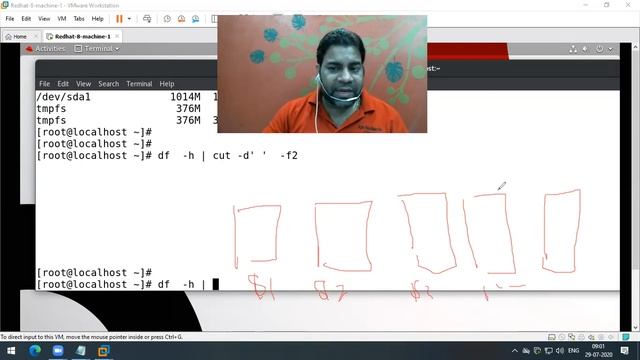640x360 pixels.
Task: Open the power options dropdown beside pause
Action: coord(129,19)
